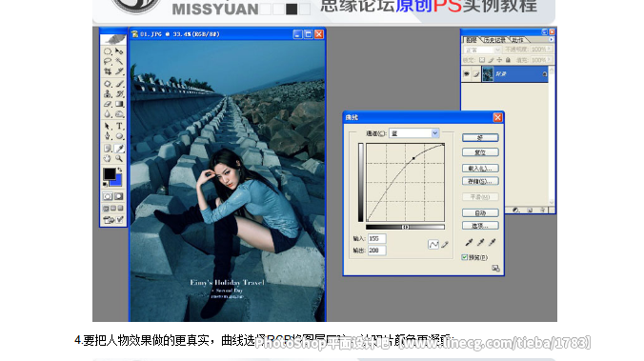This screenshot has height=361, width=644.
Task: Hide the Background layer via eye icon
Action: [x=466, y=74]
